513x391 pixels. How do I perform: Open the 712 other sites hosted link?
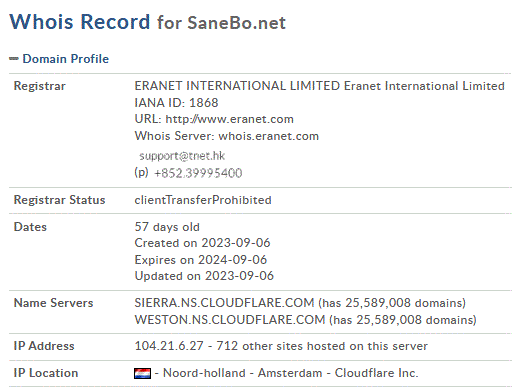pyautogui.click(x=322, y=346)
